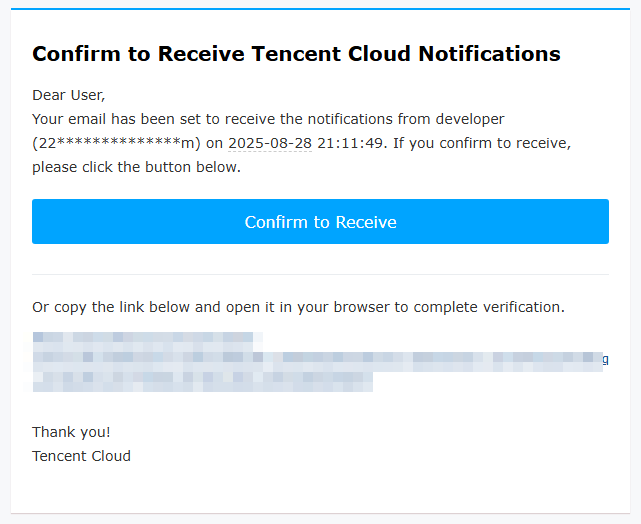Click the horizontal divider below the button
641x524 pixels.
coord(320,274)
